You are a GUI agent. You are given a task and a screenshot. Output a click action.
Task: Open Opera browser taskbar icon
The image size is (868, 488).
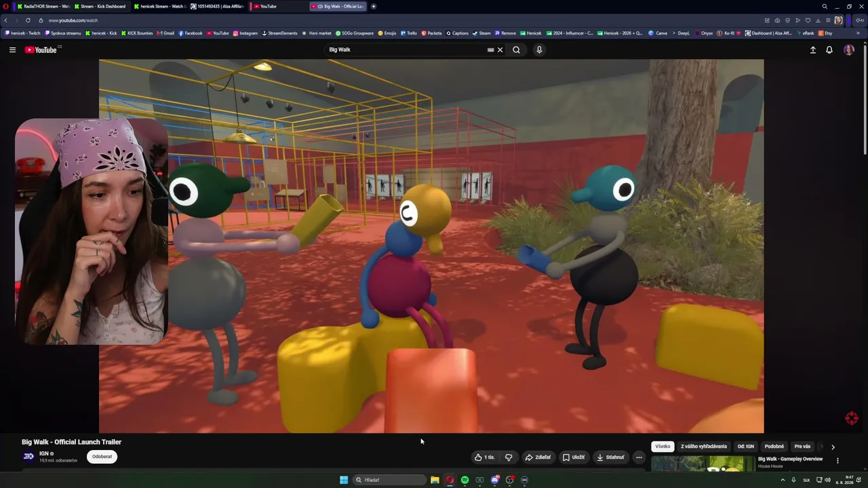pos(450,480)
